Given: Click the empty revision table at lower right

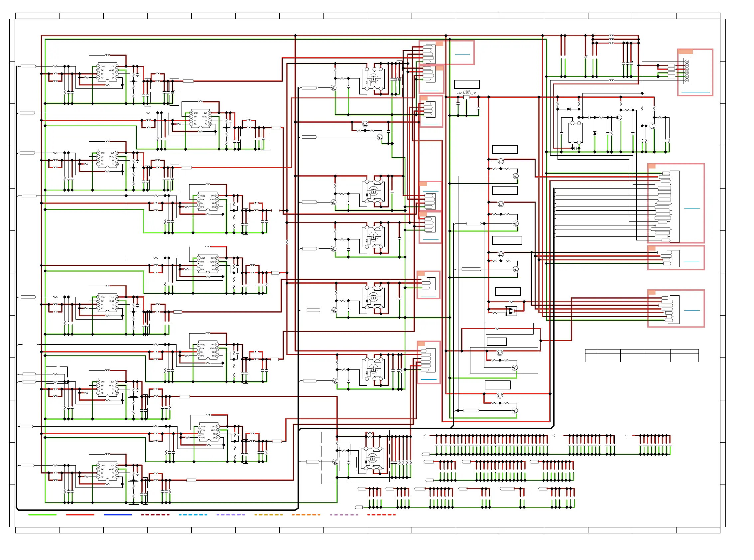Looking at the screenshot, I should (x=642, y=355).
